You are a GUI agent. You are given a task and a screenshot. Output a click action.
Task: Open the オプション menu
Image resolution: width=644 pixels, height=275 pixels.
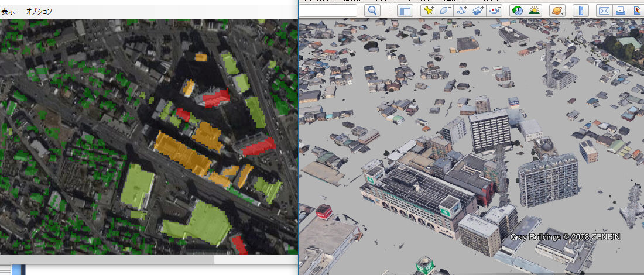39,11
